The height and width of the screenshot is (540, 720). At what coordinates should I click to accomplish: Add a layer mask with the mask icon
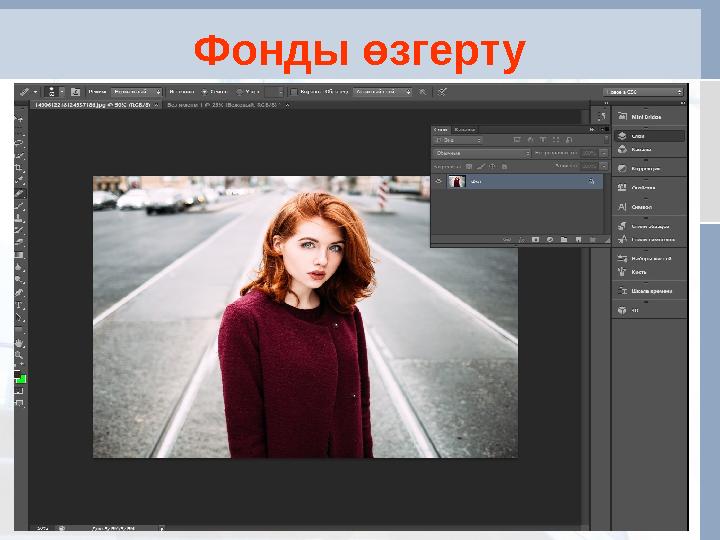point(535,240)
